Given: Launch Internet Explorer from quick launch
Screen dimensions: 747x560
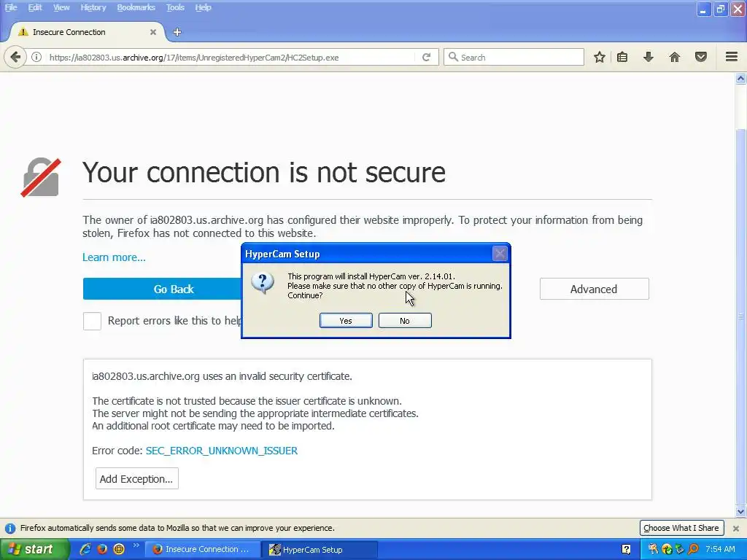Looking at the screenshot, I should click(85, 550).
